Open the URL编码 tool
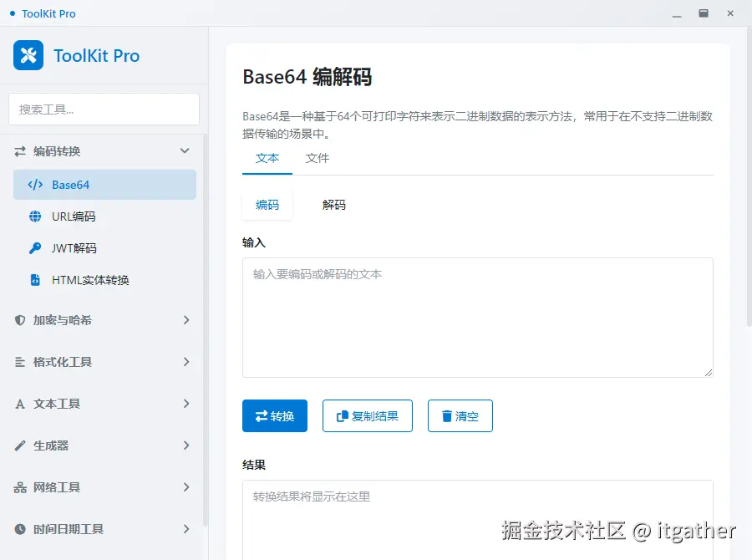The width and height of the screenshot is (752, 560). 104,216
